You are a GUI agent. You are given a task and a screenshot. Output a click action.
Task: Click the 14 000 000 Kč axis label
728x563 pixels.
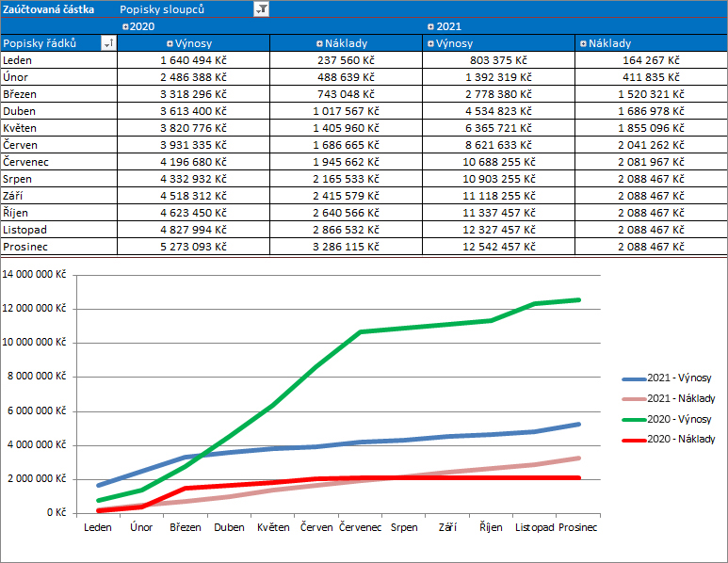(x=34, y=274)
